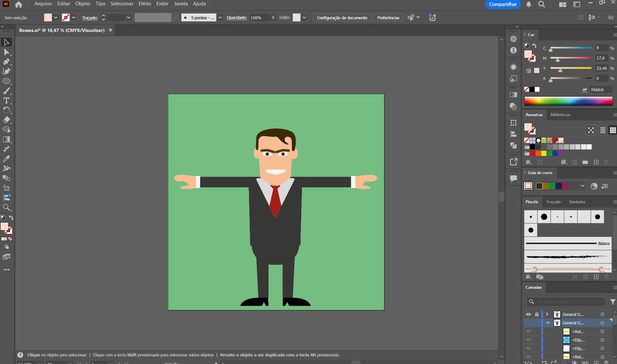Collapse the expanded second General G layer
The image size is (617, 364).
coord(547,323)
